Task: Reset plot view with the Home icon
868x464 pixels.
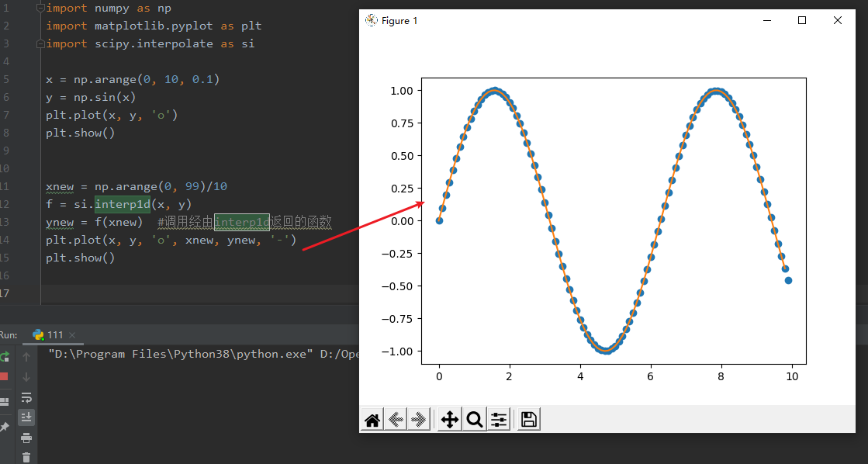Action: (372, 420)
